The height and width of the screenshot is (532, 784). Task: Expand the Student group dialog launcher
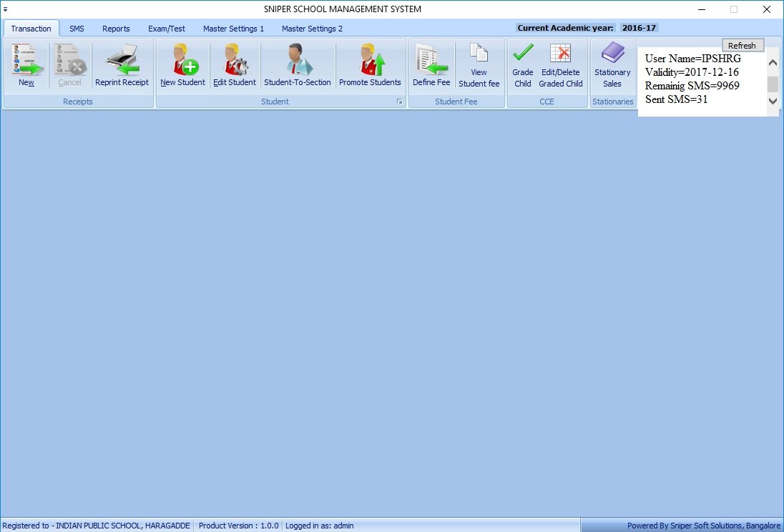click(x=400, y=102)
